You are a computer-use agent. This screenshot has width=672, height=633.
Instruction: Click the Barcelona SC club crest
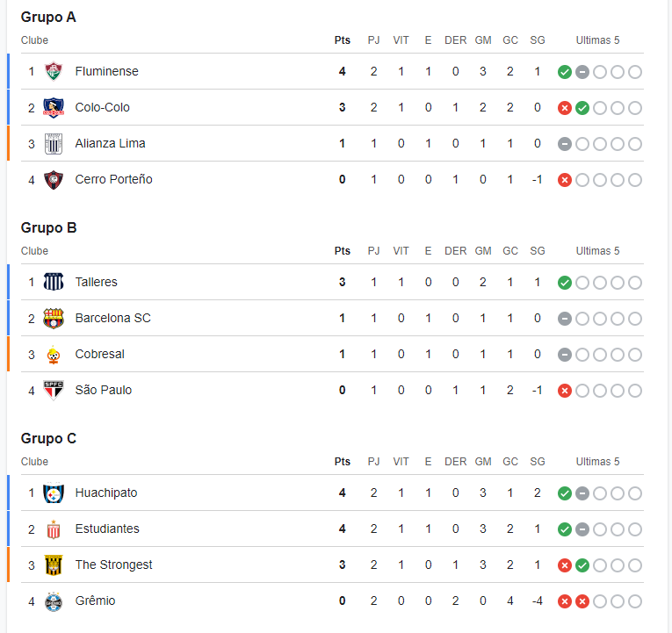point(54,318)
